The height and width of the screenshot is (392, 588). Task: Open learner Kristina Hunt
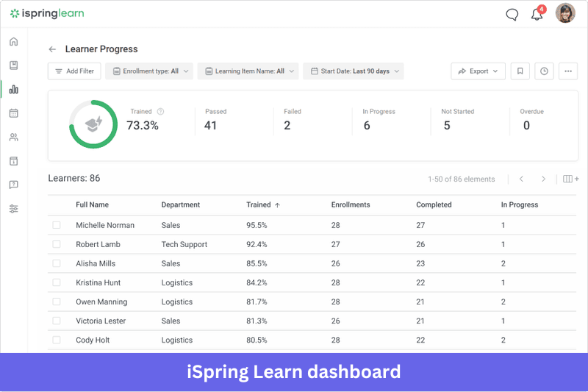pyautogui.click(x=98, y=282)
